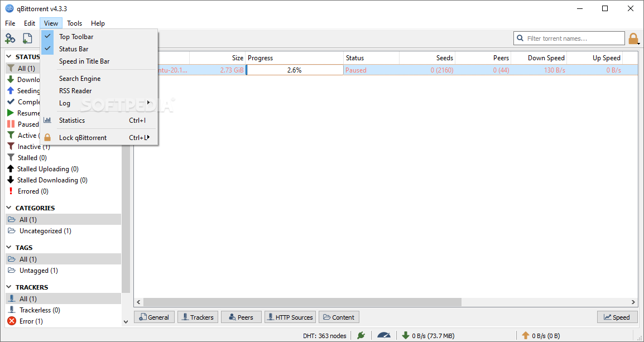644x342 pixels.
Task: Open the File menu
Action: (x=10, y=23)
